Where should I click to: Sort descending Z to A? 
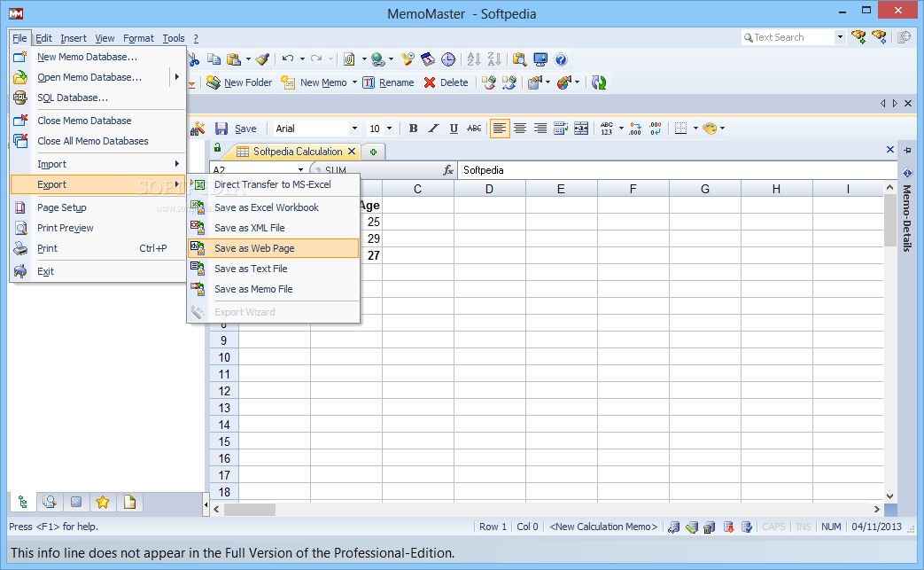pos(493,59)
